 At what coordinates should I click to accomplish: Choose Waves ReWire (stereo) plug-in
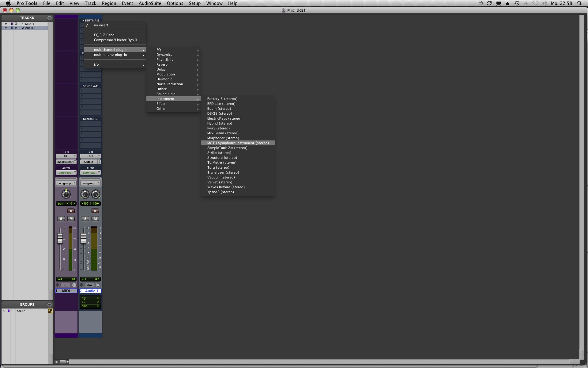pos(238,187)
